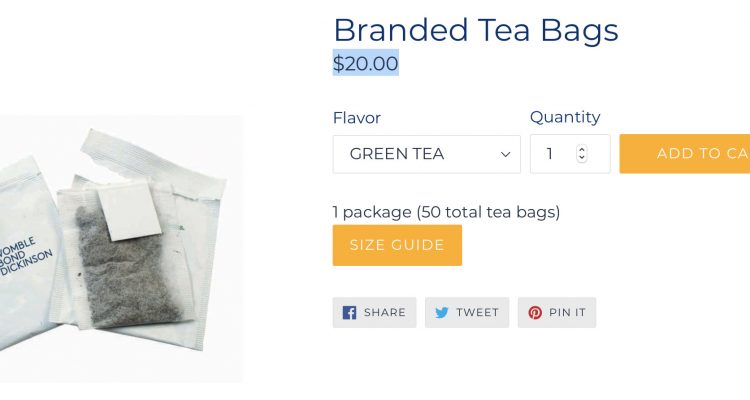Click the Quantity number input field
Viewport: 750px width, 400px height.
(x=570, y=154)
